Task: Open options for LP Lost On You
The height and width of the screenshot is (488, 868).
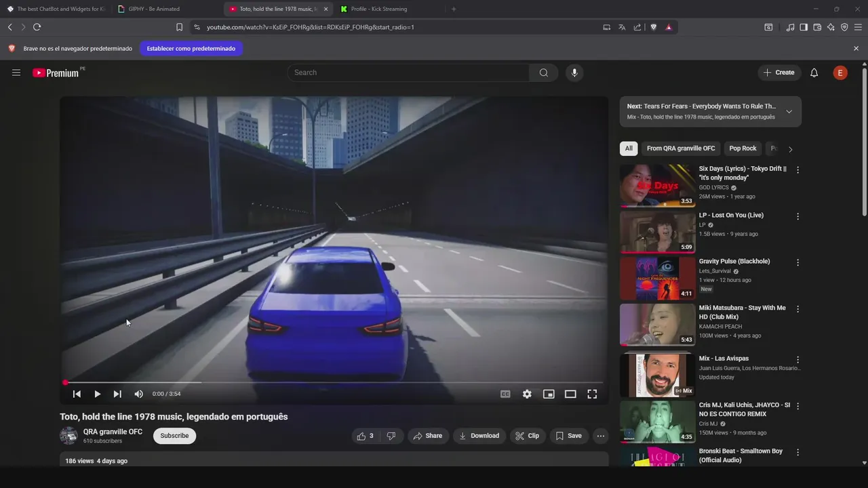Action: click(797, 216)
